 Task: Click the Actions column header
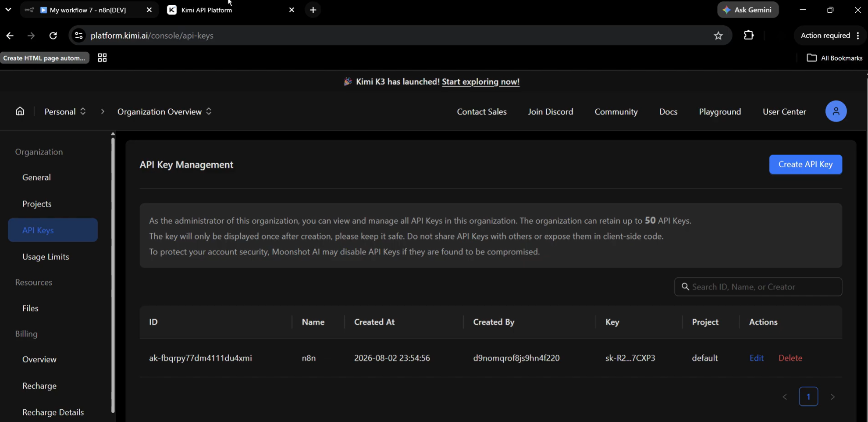pos(763,322)
